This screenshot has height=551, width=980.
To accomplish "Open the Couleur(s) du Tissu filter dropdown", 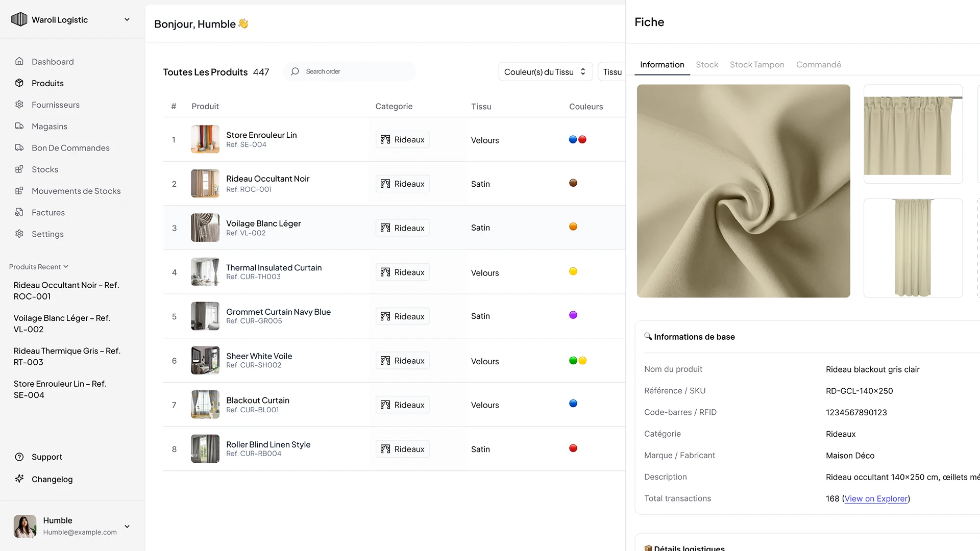I will point(545,71).
